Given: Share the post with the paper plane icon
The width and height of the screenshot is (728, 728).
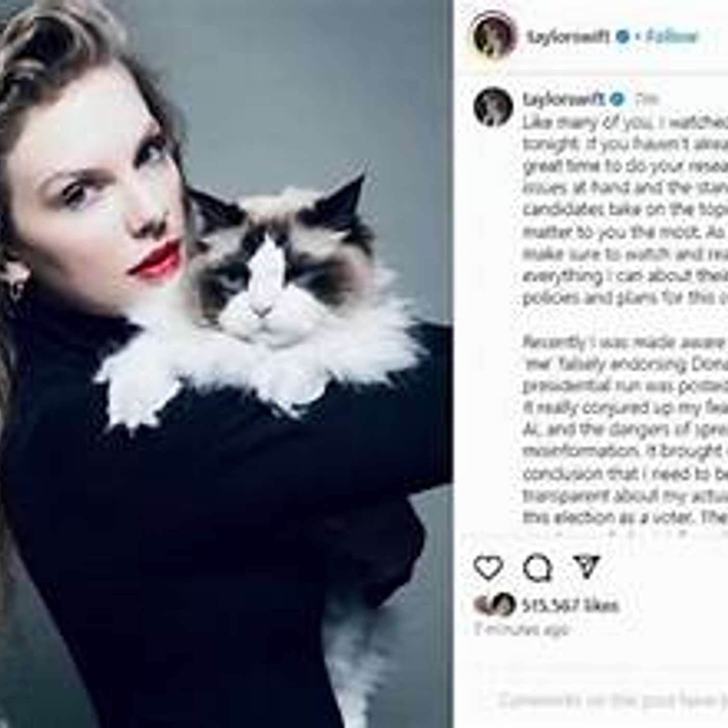Looking at the screenshot, I should pyautogui.click(x=587, y=566).
